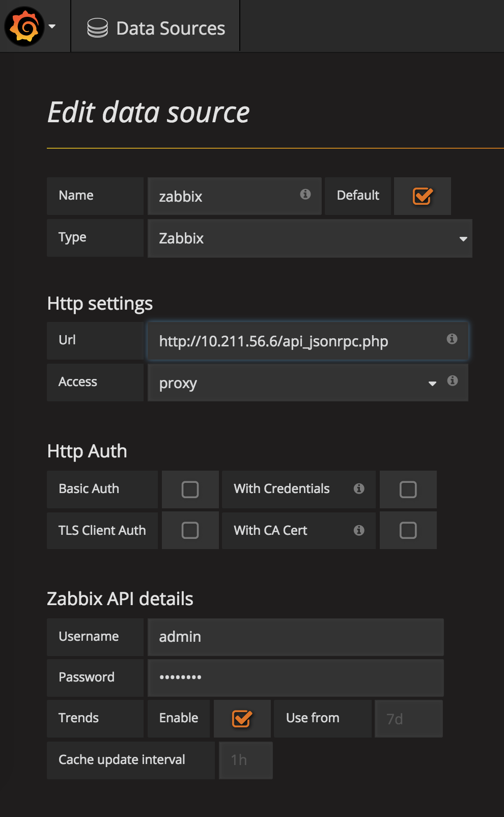Show info tooltip for With CA Cert

[359, 530]
